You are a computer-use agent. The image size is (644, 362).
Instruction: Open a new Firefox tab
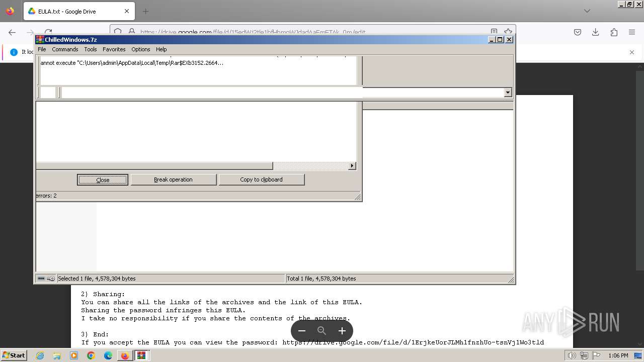[x=145, y=11]
